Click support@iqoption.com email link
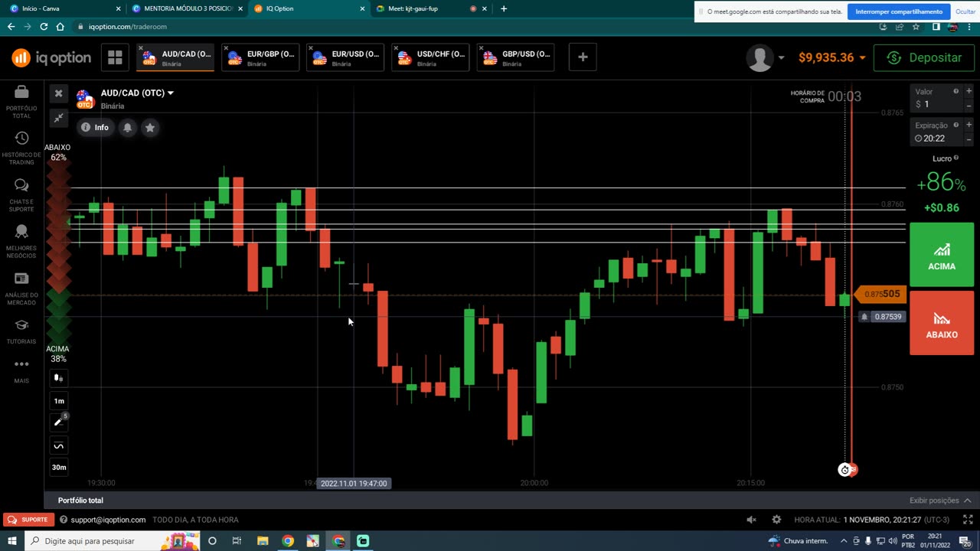Viewport: 980px width, 551px height. (x=108, y=520)
